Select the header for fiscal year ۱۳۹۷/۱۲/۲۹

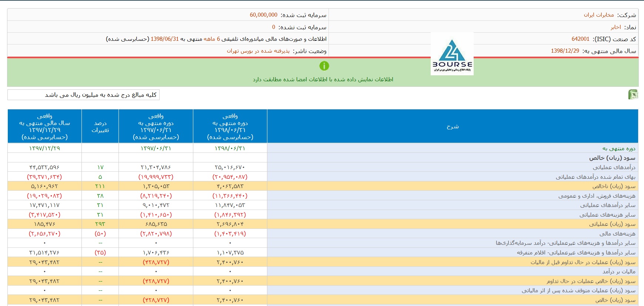coord(44,126)
